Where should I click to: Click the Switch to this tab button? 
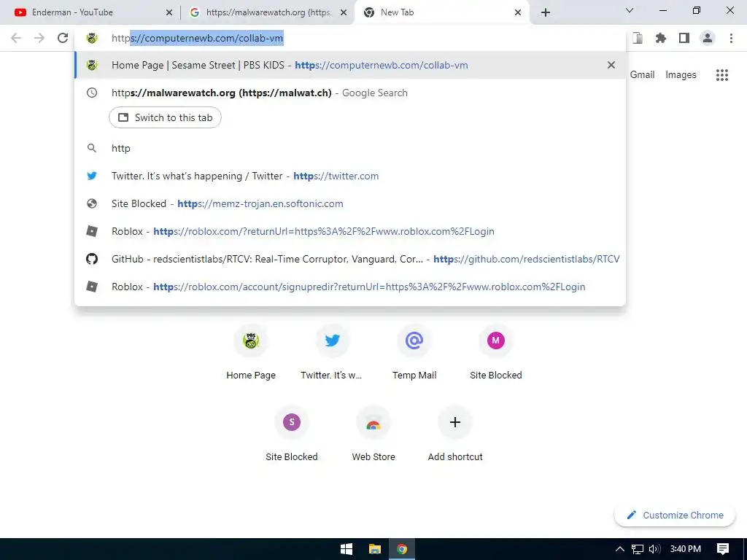(x=165, y=117)
